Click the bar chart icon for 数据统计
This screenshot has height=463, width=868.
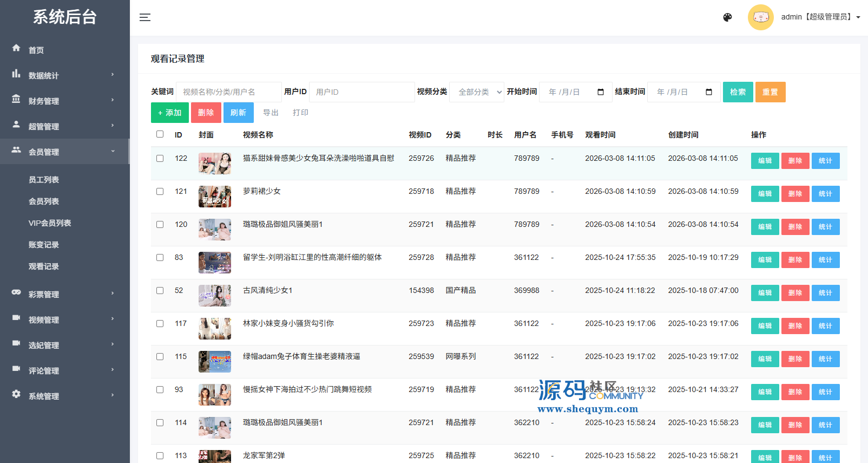tap(16, 74)
